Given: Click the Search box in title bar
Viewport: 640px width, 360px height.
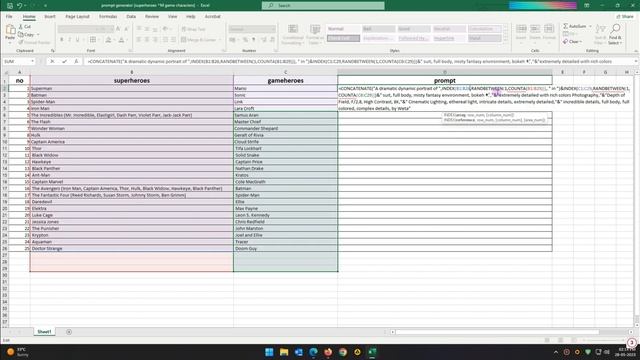Looking at the screenshot, I should (323, 5).
